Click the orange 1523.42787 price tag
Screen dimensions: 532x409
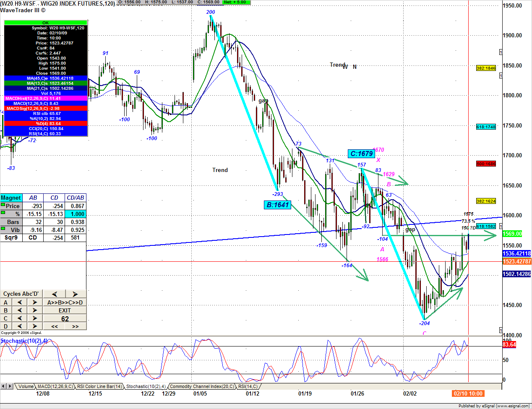(517, 261)
